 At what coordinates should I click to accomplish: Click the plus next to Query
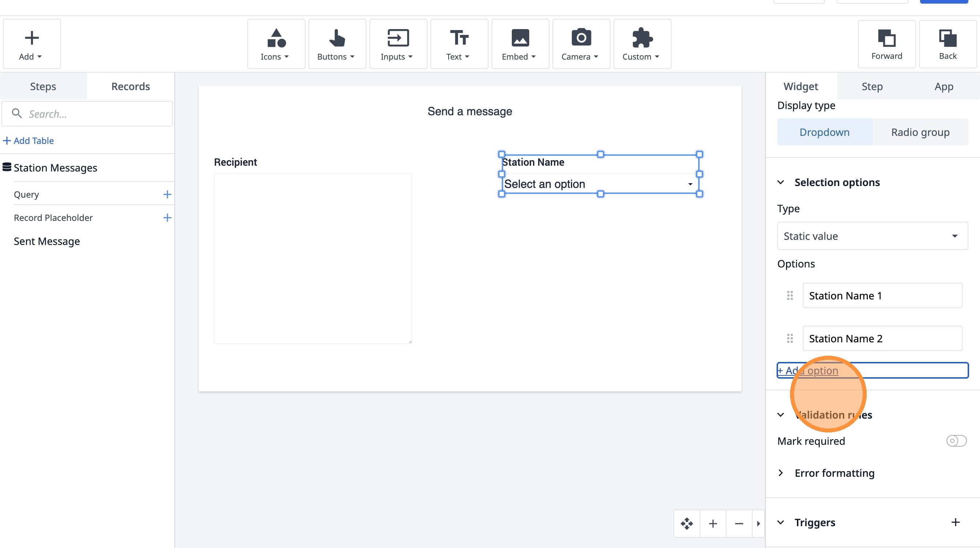coord(167,194)
